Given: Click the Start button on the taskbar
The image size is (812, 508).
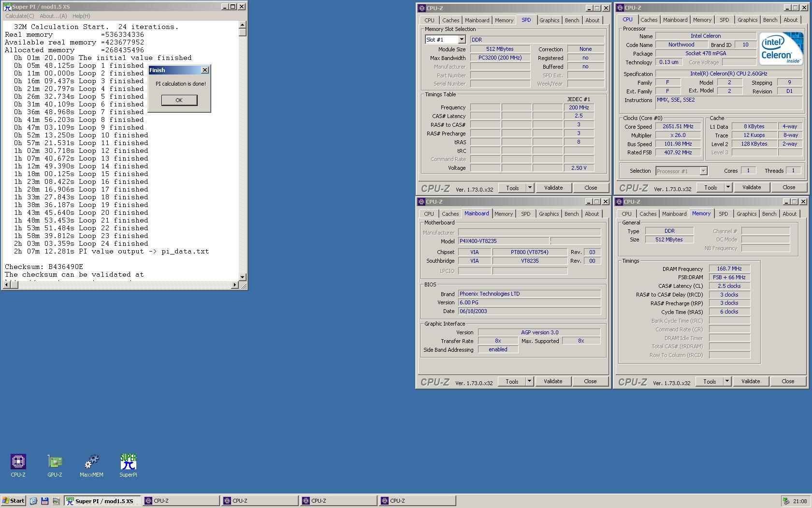Looking at the screenshot, I should click(13, 501).
